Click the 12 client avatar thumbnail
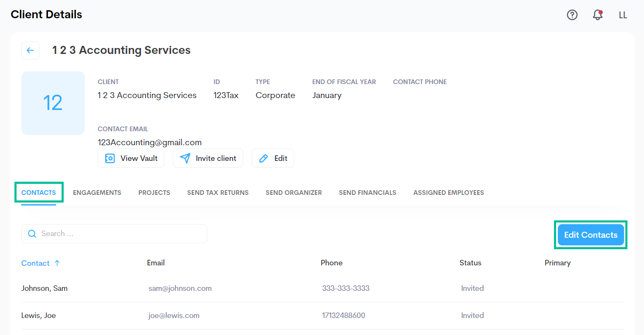644x335 pixels. [x=53, y=103]
